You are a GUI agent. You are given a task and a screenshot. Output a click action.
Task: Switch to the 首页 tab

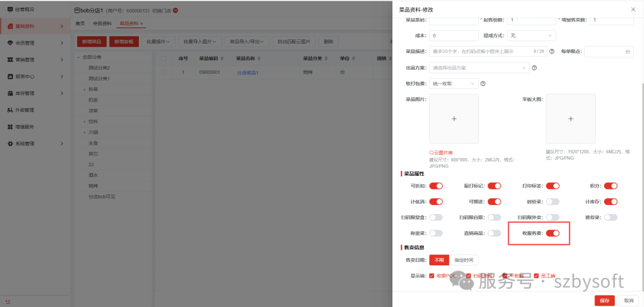[80, 23]
